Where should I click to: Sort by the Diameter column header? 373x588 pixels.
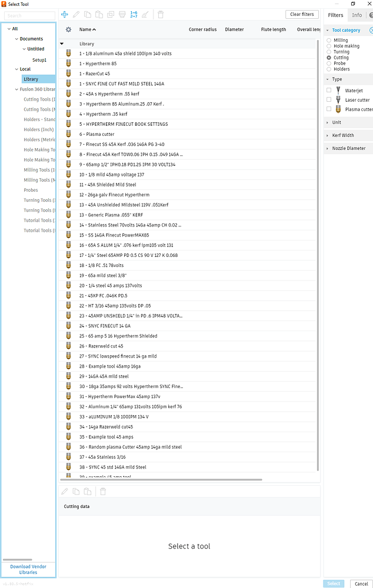(x=234, y=29)
